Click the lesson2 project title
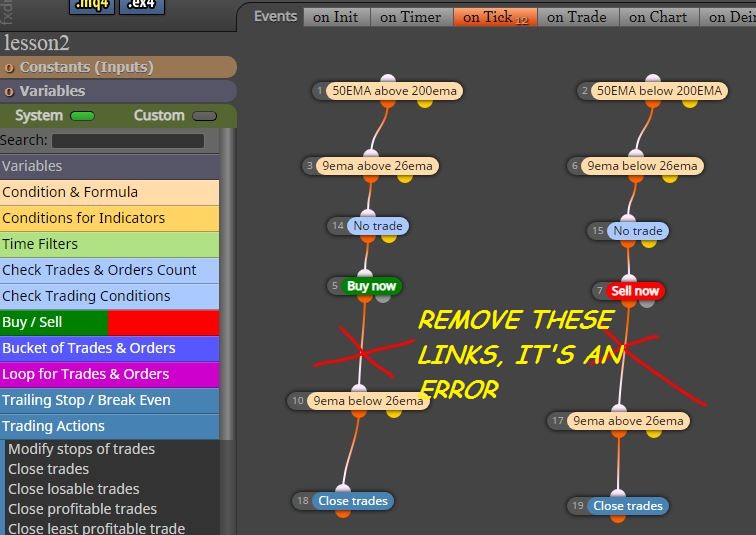Image resolution: width=756 pixels, height=535 pixels. (x=37, y=43)
